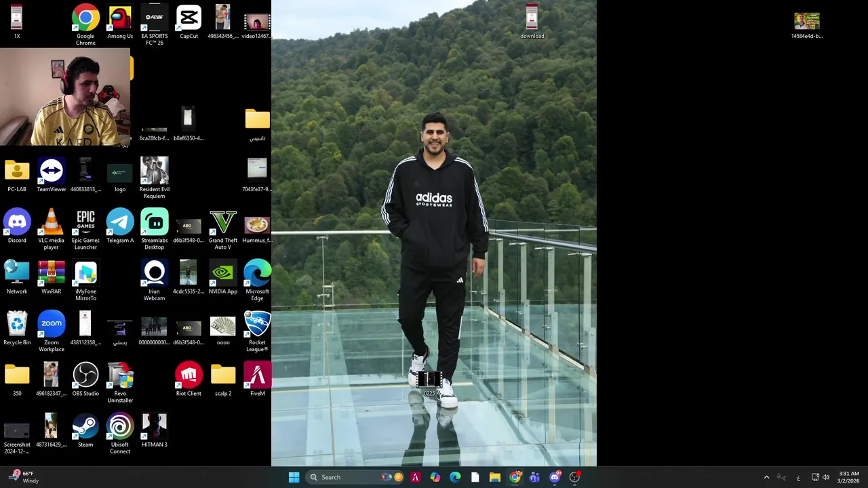Screen dimensions: 868x488
Task: Open Iriun Webcam shortcut
Action: [154, 281]
